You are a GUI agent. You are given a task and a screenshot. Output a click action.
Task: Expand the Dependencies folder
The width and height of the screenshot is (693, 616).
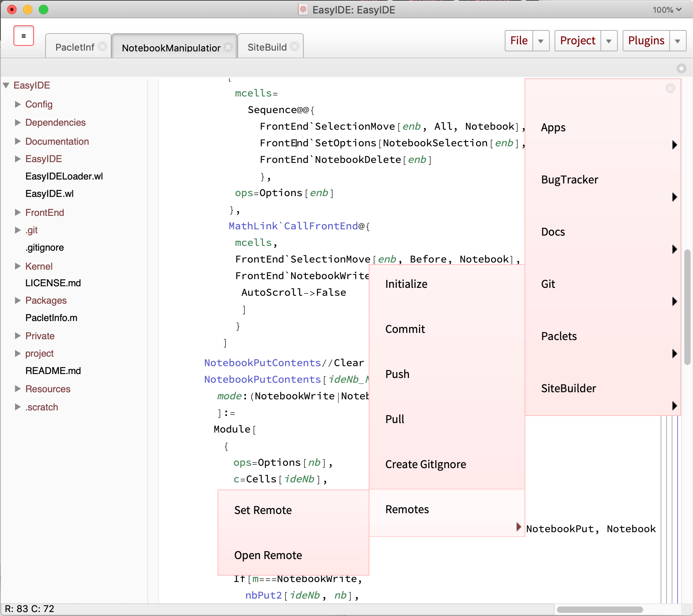pos(17,123)
